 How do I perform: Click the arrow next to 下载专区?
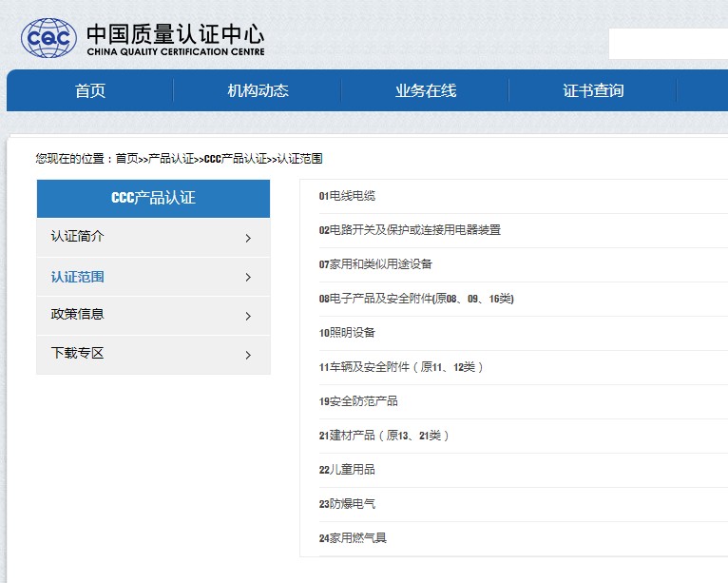pos(248,355)
